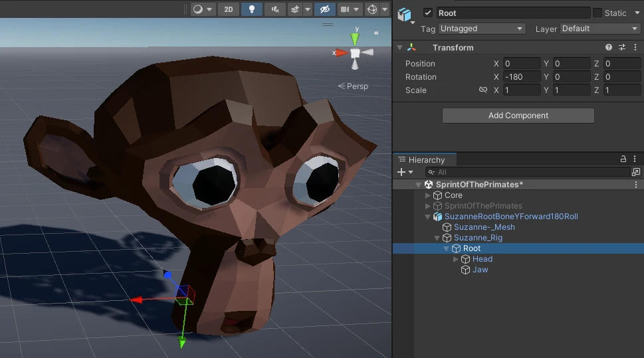This screenshot has width=644, height=358.
Task: Toggle hidden objects visibility eye icon
Action: [x=324, y=9]
